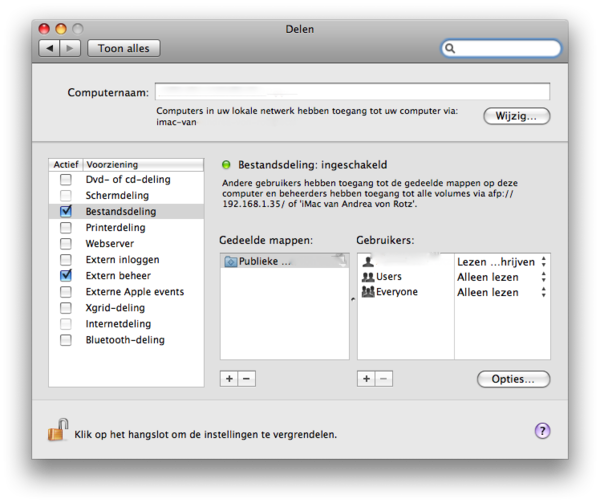Screen dimensions: 600x503
Task: Go forward with the right arrow button
Action: coord(70,48)
